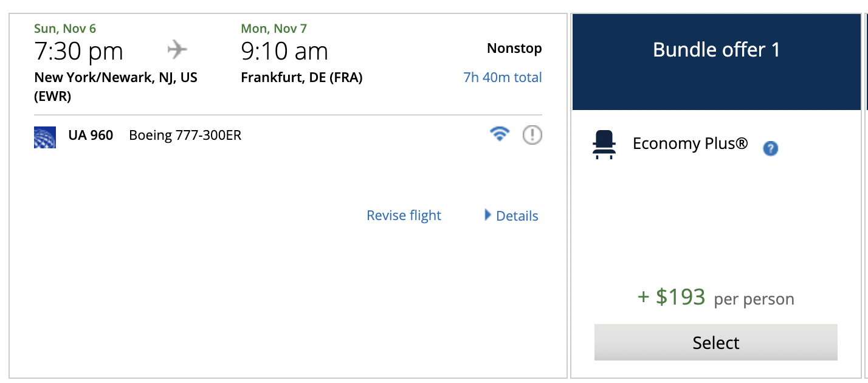The image size is (868, 383).
Task: Click the United Airlines globe logo
Action: point(45,137)
